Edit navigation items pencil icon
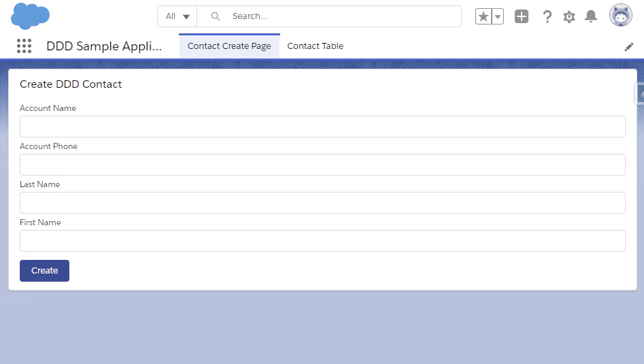This screenshot has height=364, width=644. (629, 47)
